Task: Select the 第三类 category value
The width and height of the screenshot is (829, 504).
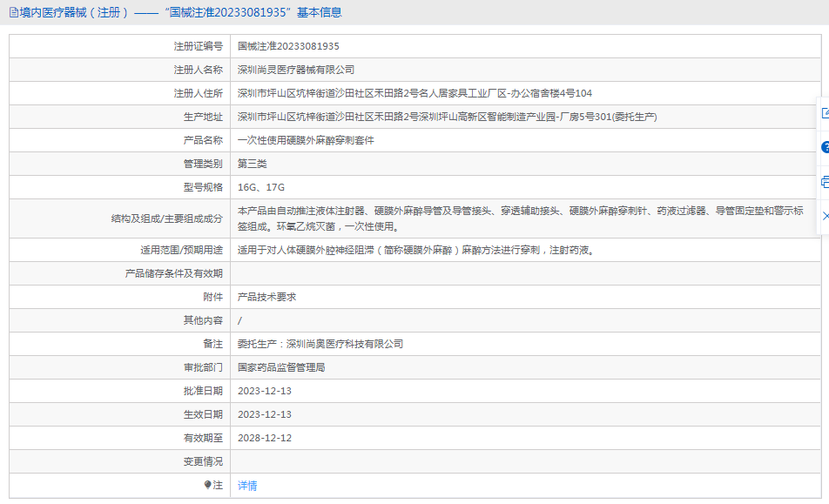Action: 253,164
